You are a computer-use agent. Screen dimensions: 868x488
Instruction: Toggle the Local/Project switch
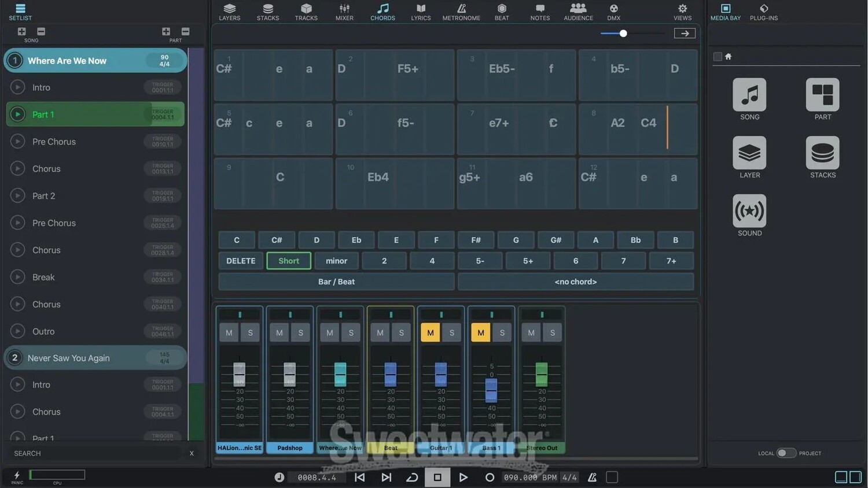coord(786,453)
